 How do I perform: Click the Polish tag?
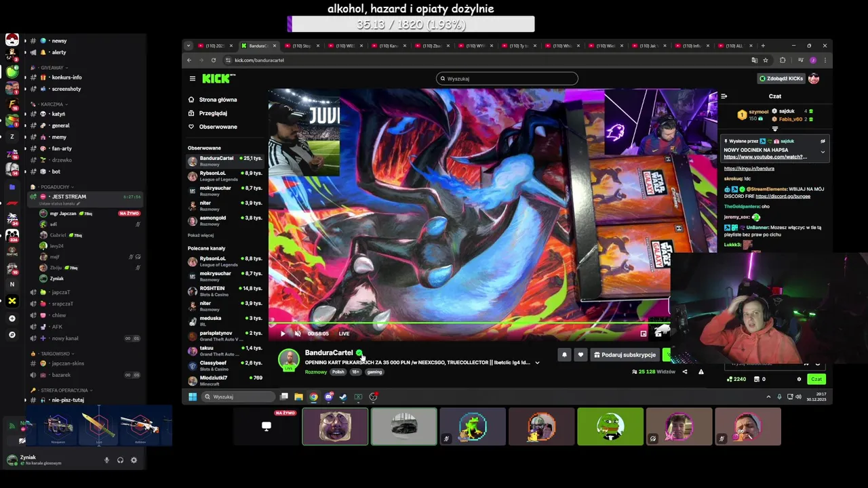tap(338, 372)
